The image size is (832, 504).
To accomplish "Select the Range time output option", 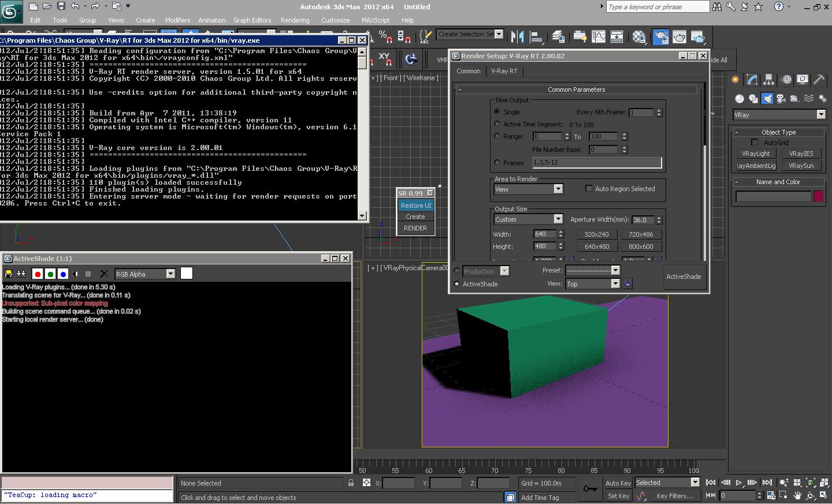I will point(497,136).
